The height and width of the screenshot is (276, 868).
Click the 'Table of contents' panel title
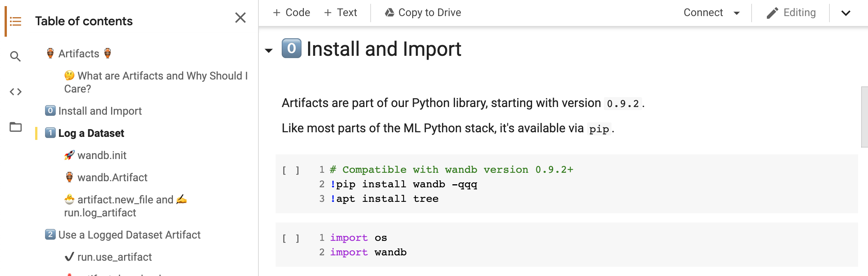pos(84,21)
